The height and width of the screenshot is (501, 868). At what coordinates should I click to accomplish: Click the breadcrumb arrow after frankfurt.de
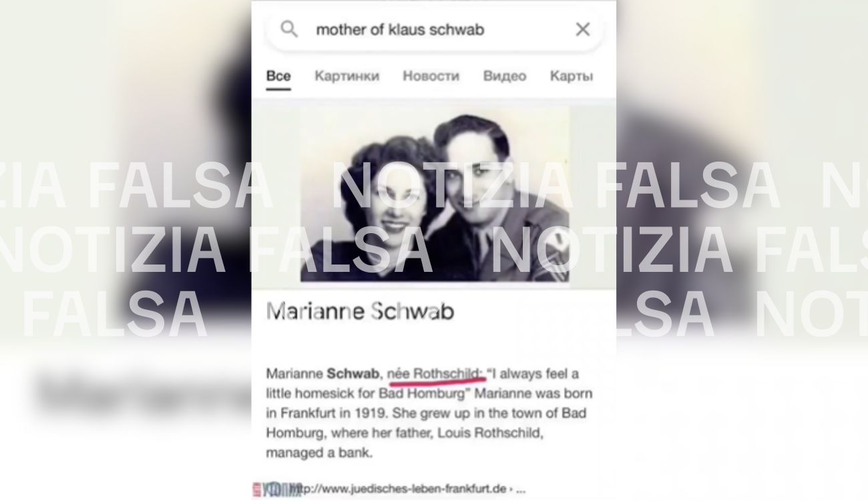(x=511, y=489)
